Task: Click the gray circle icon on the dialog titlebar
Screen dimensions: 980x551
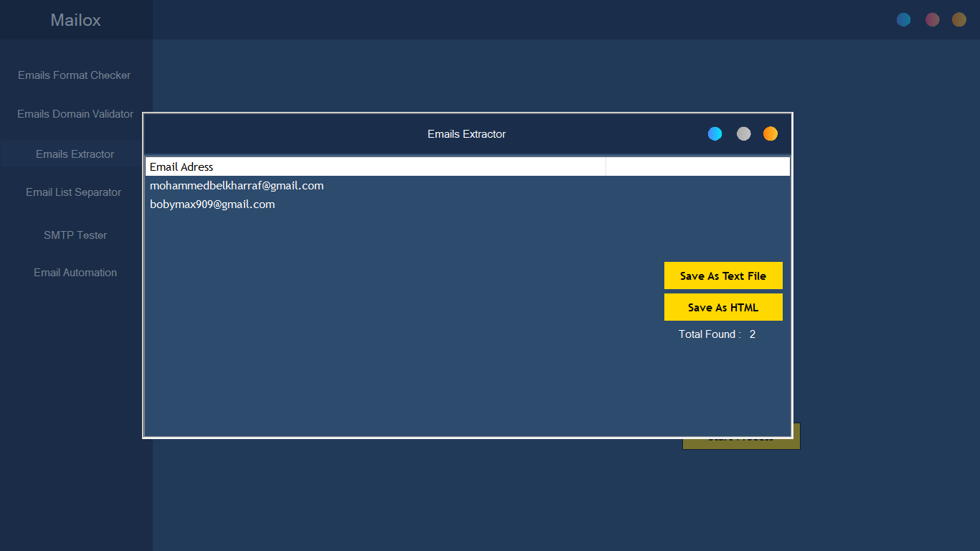Action: [x=743, y=133]
